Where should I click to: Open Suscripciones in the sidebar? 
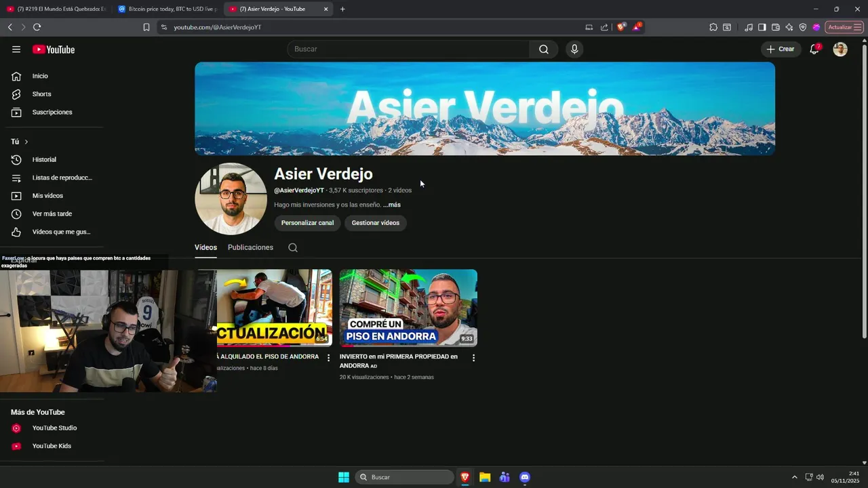(x=52, y=112)
